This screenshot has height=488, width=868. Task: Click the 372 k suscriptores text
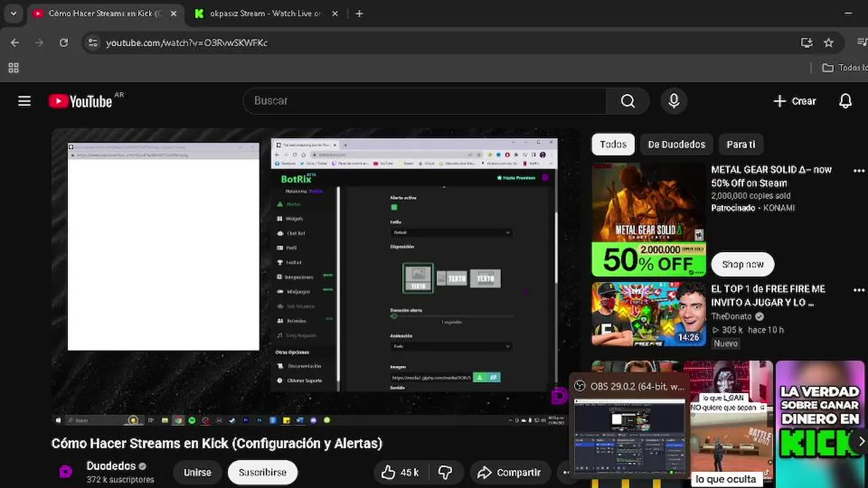point(120,480)
